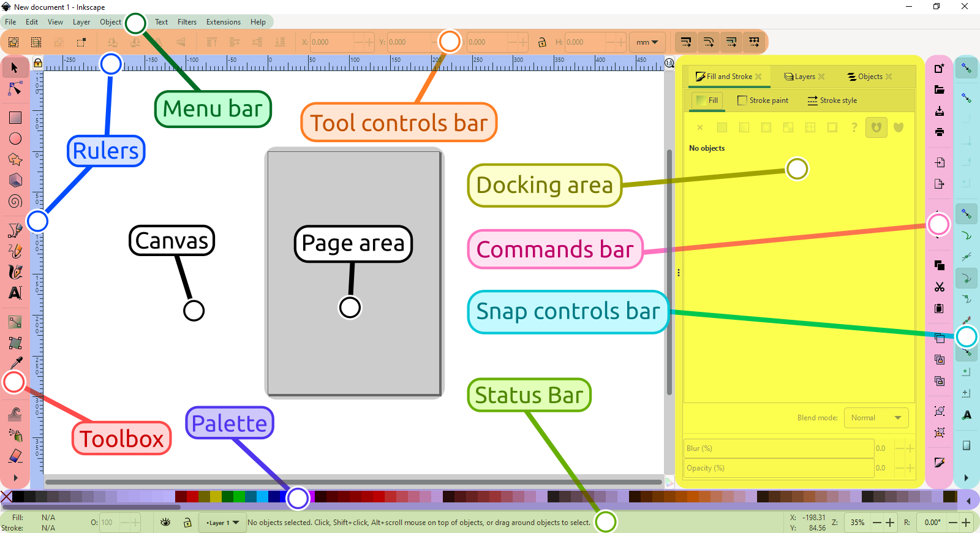
Task: Select the Pencil freehand tool
Action: click(x=15, y=251)
